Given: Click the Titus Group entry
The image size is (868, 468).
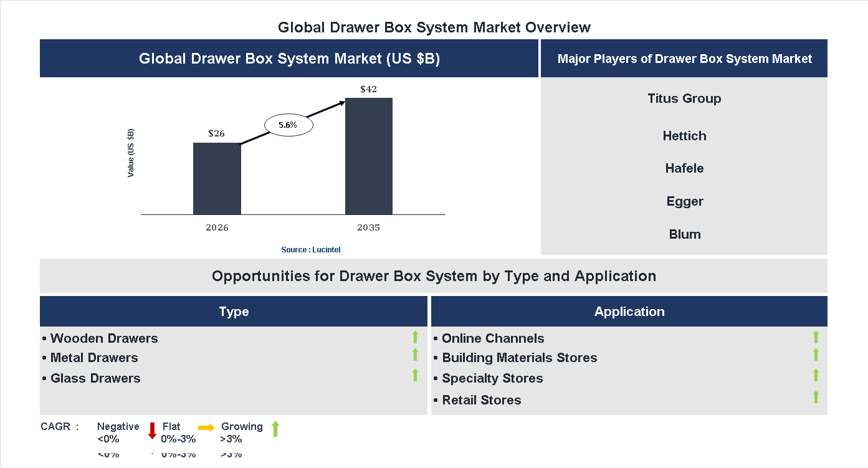Looking at the screenshot, I should point(684,98).
